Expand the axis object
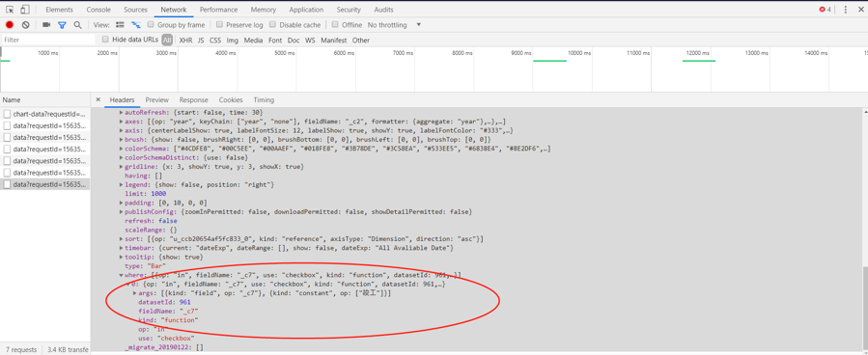This screenshot has width=868, height=355. tap(122, 130)
